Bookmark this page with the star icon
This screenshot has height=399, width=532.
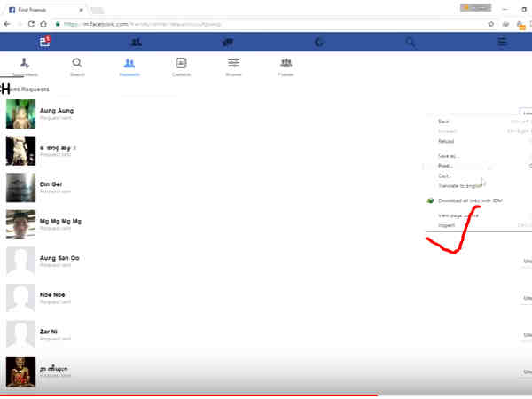(491, 24)
